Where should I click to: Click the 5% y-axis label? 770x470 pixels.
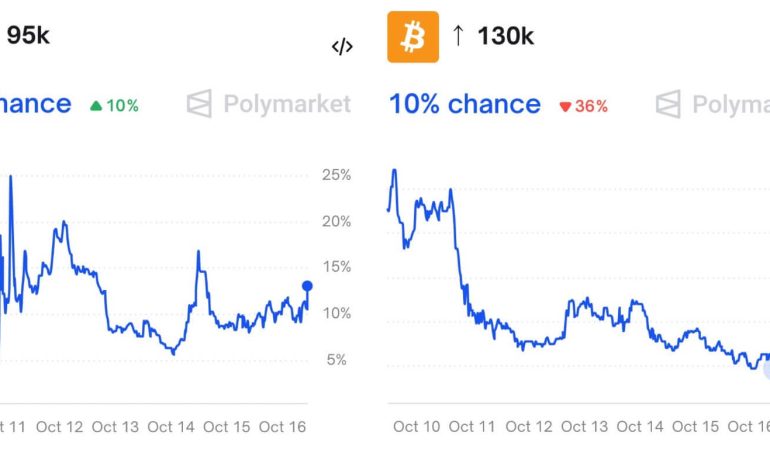coord(338,359)
